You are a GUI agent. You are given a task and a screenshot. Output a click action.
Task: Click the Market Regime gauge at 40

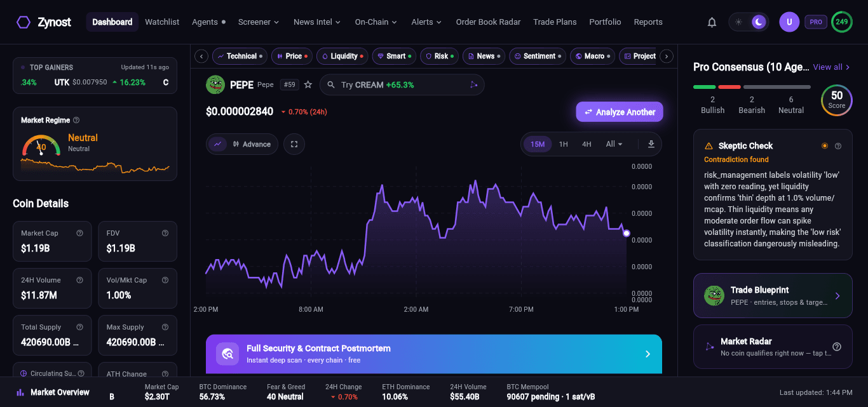coord(41,146)
